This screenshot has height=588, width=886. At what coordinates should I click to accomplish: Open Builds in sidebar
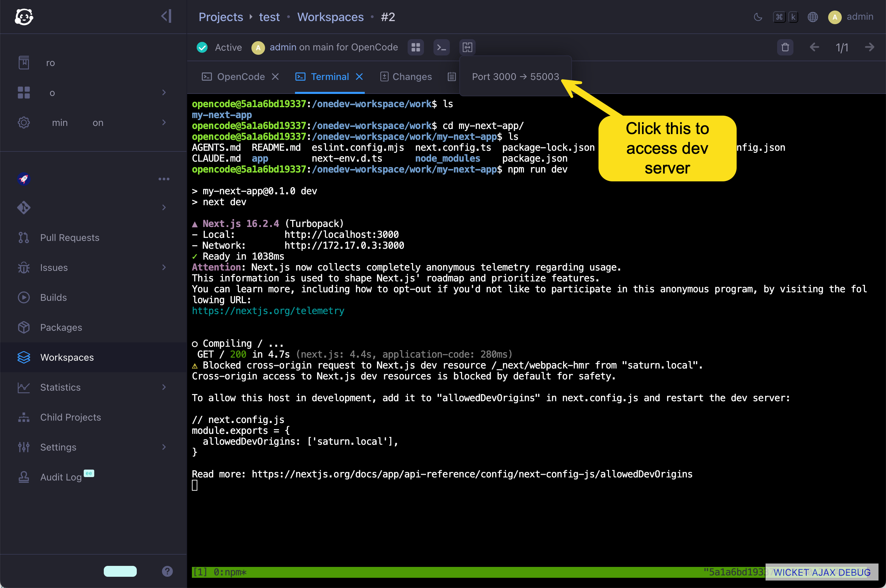click(x=54, y=297)
